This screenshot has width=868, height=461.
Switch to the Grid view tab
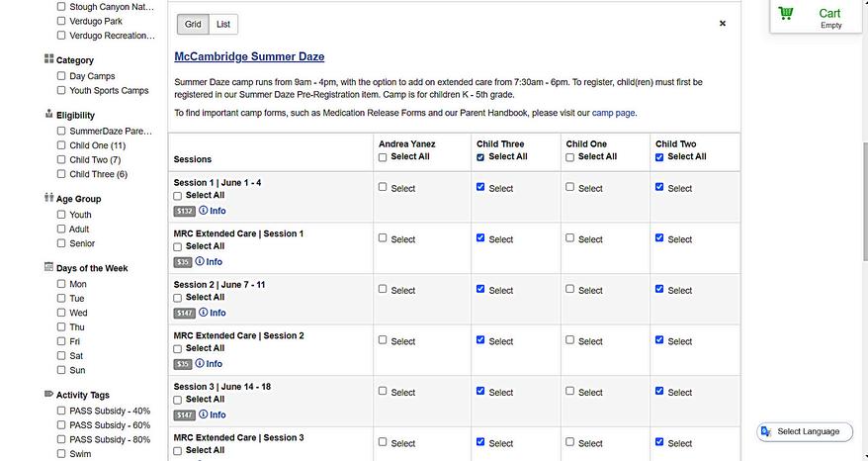pos(193,24)
